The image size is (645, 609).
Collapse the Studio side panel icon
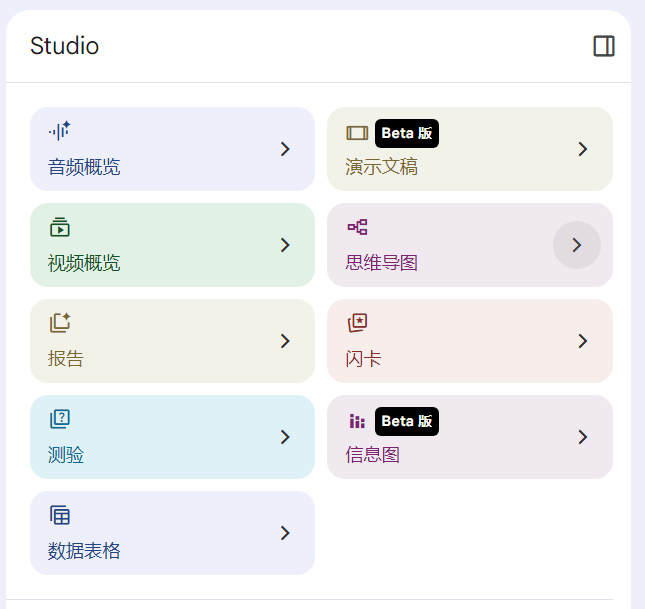(x=603, y=46)
